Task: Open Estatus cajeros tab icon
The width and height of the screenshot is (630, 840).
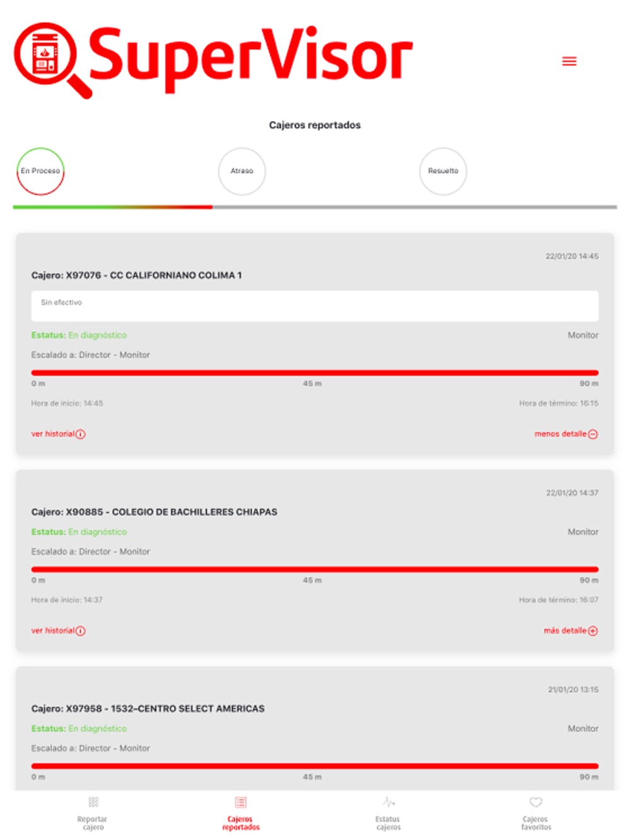Action: pos(389,802)
